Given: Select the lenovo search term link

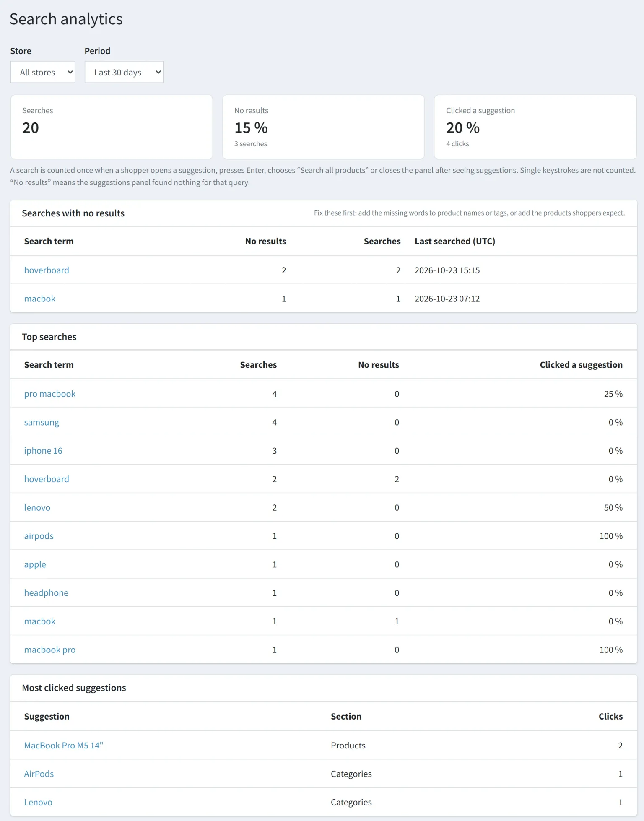Looking at the screenshot, I should 37,508.
